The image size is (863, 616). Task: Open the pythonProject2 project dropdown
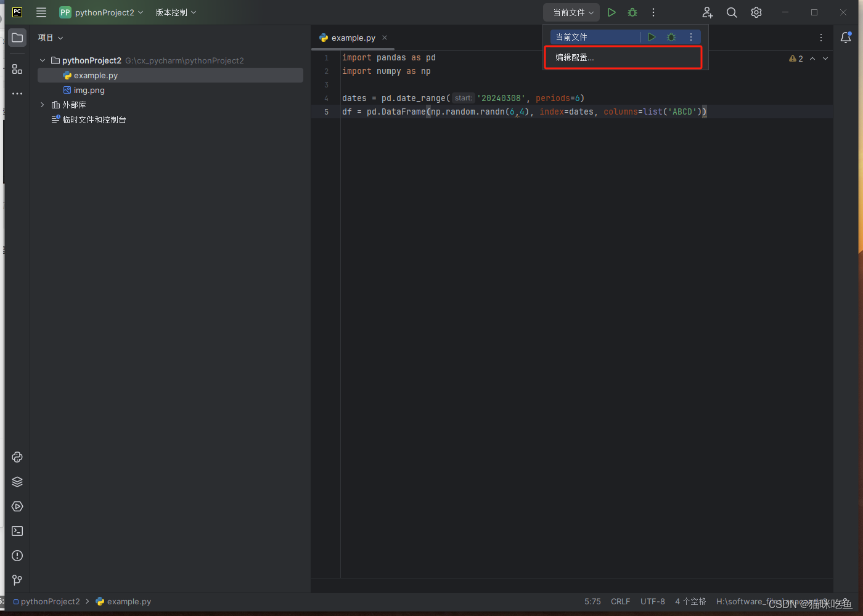tap(101, 12)
